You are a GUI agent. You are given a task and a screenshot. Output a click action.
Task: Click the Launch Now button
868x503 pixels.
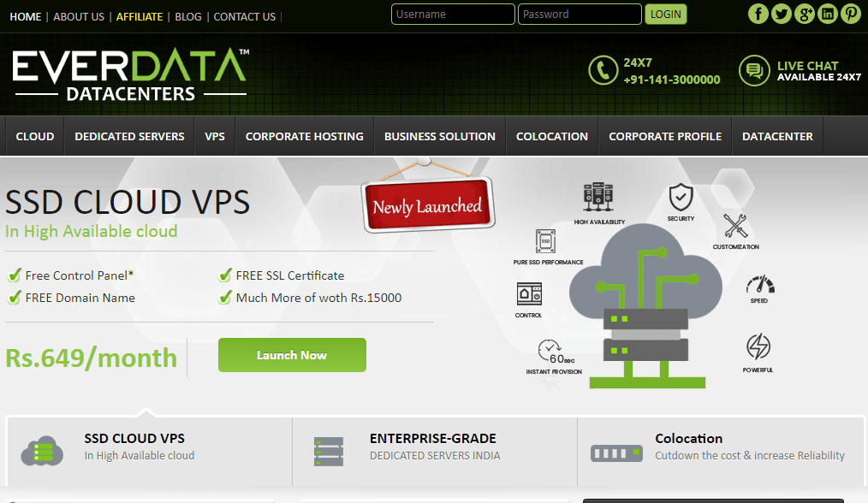[292, 355]
